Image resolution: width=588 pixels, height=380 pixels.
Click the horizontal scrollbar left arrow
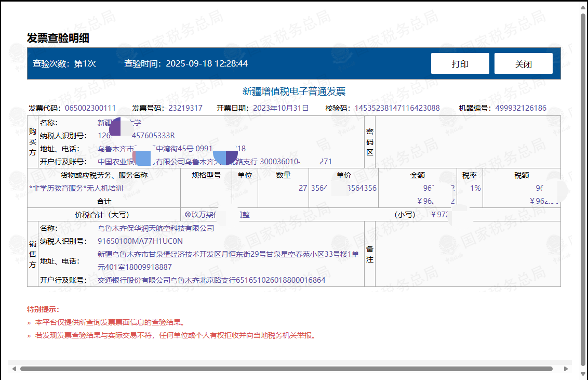coord(14,369)
